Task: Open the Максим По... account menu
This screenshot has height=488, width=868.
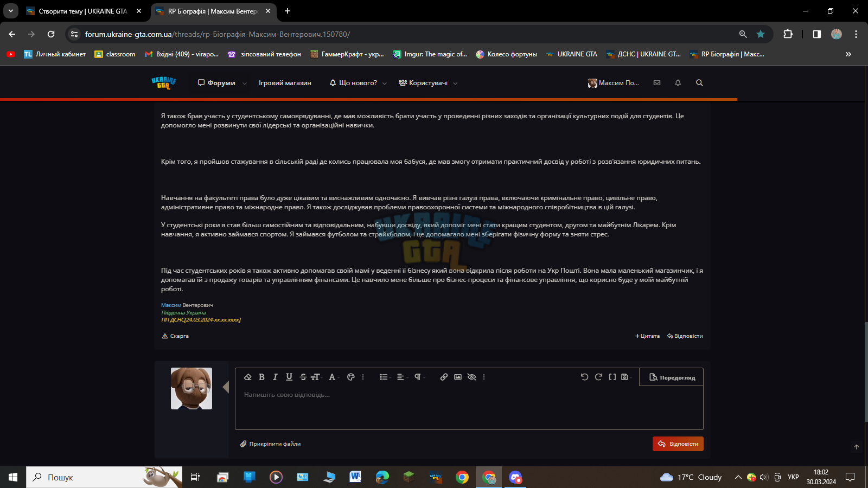Action: pyautogui.click(x=614, y=83)
